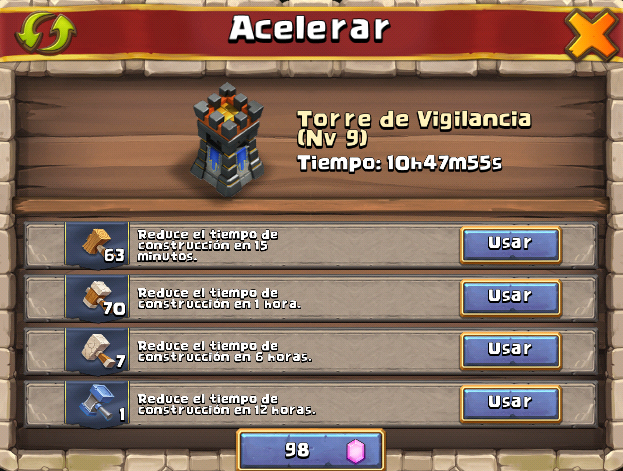Use the 6 horas reduction hammer
623x471 pixels.
pos(511,351)
